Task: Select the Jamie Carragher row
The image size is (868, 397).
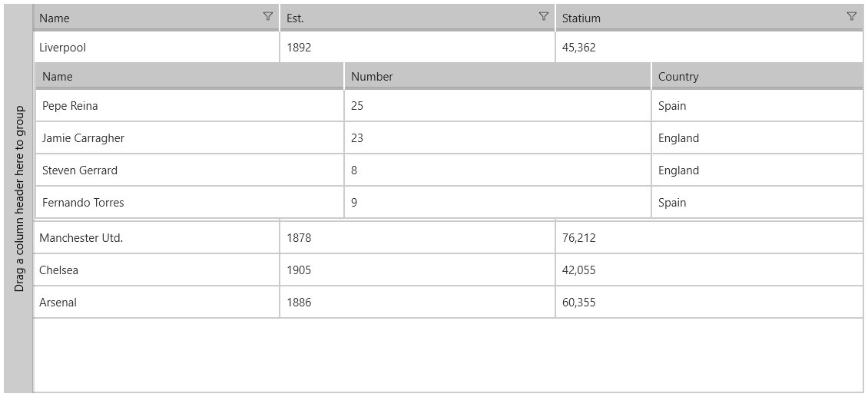Action: click(449, 137)
